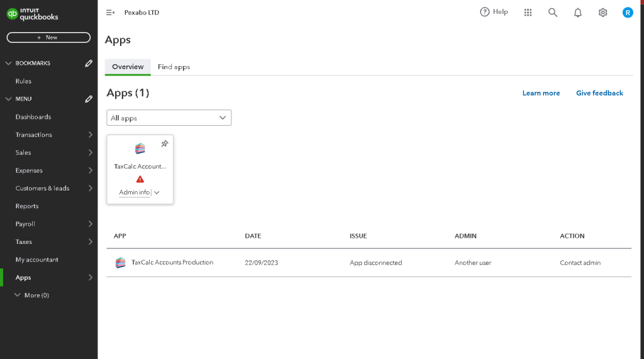Viewport: 644px width, 359px height.
Task: Click the search magnifier icon
Action: (x=553, y=13)
